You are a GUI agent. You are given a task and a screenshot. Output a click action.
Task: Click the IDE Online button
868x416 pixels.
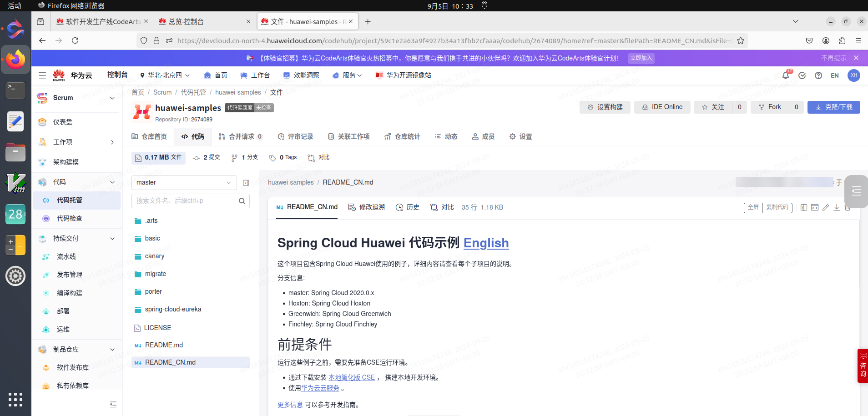point(662,107)
